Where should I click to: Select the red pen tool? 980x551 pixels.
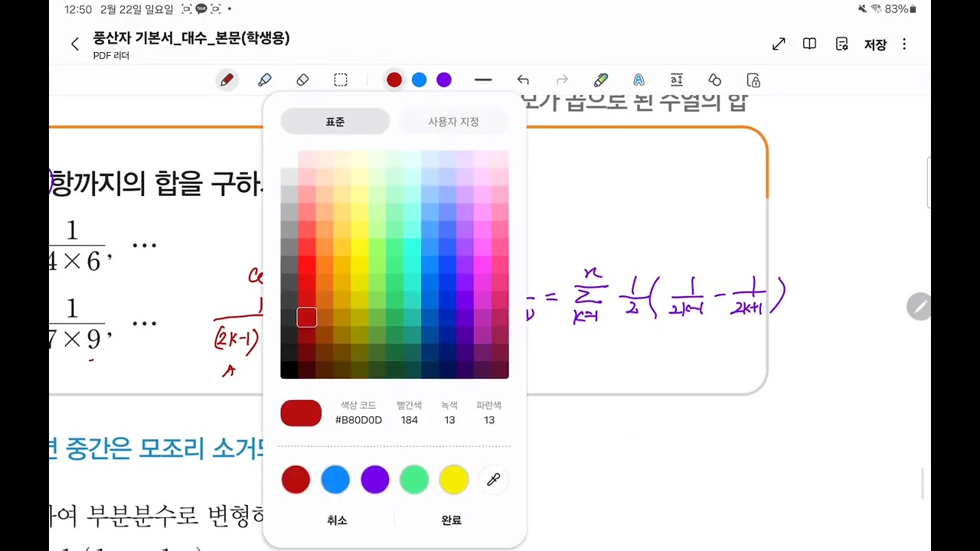227,80
